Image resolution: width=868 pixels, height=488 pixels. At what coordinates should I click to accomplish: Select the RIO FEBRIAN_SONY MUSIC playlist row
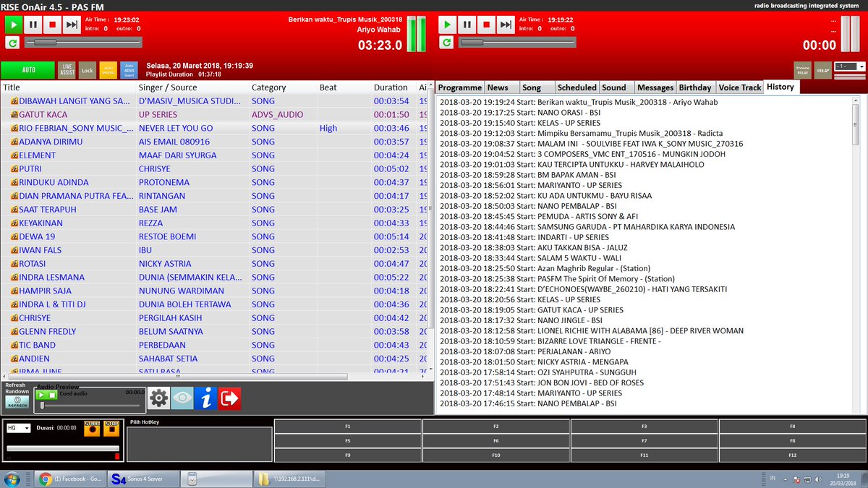point(215,128)
